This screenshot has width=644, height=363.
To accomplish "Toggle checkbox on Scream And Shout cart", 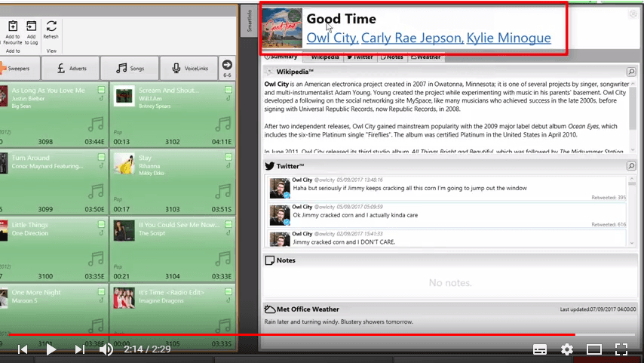I will click(x=228, y=90).
